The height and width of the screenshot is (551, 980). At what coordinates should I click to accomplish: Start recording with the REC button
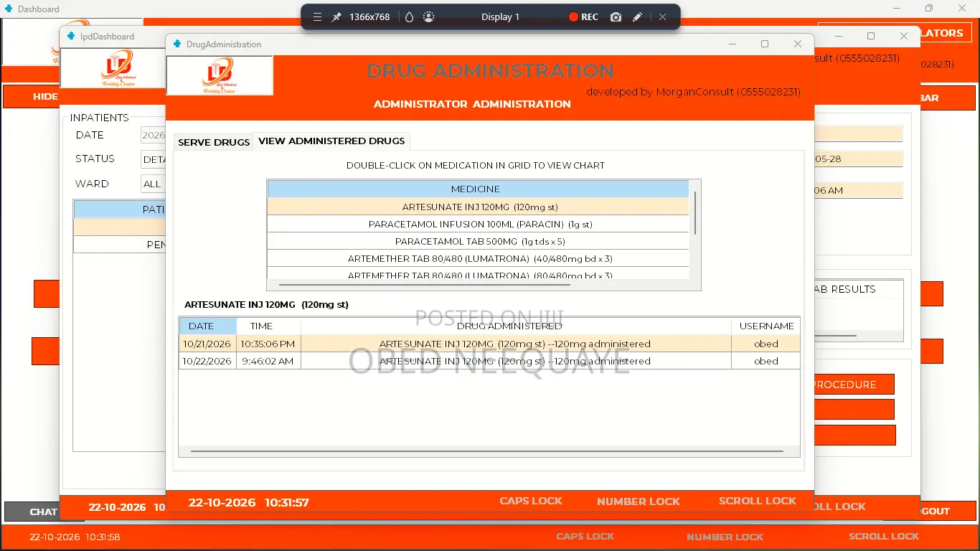point(583,17)
